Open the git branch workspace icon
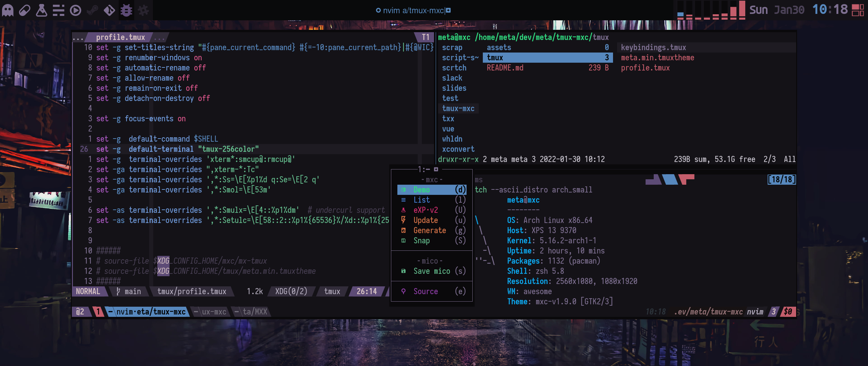Viewport: 868px width, 366px height. (109, 10)
